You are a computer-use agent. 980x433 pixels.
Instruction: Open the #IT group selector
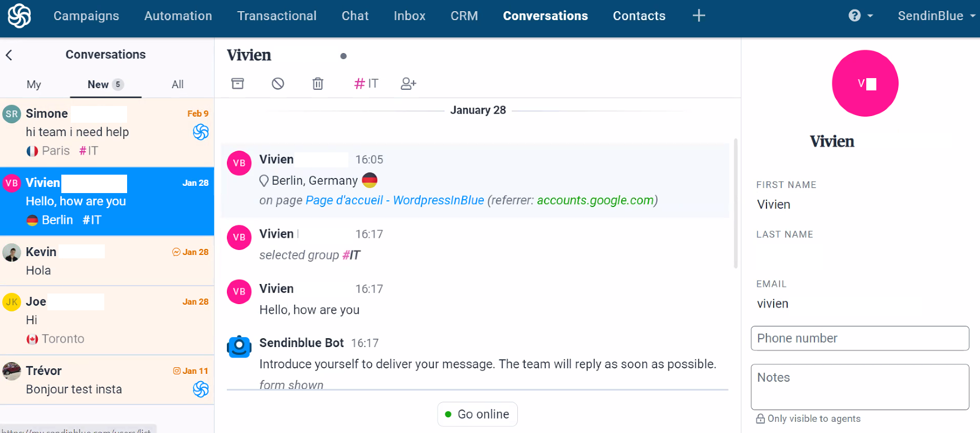pos(366,84)
